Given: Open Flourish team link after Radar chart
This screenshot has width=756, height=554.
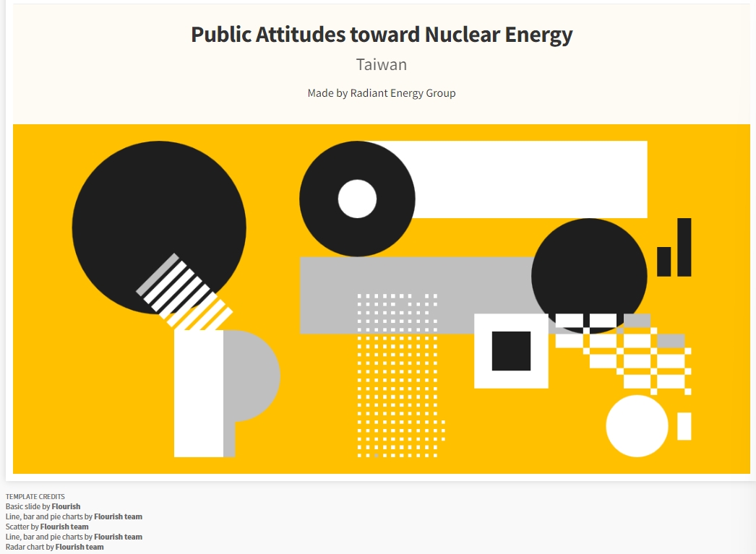Looking at the screenshot, I should (x=80, y=547).
